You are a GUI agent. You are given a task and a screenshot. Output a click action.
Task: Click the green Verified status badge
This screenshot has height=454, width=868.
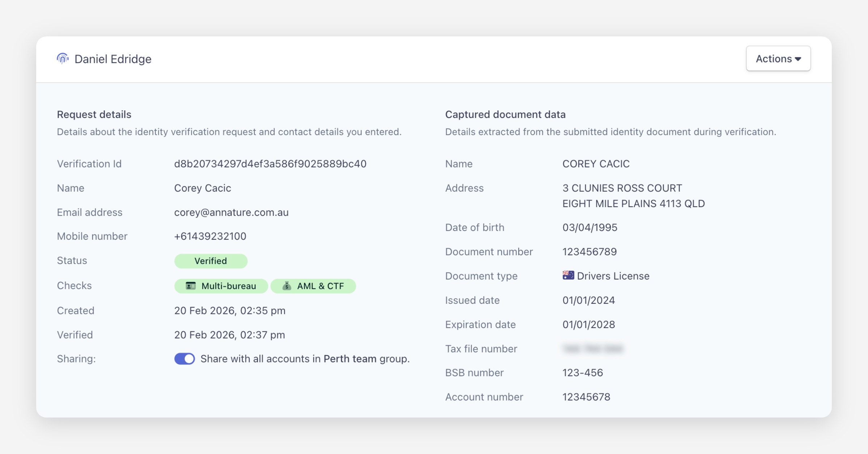[x=211, y=261]
